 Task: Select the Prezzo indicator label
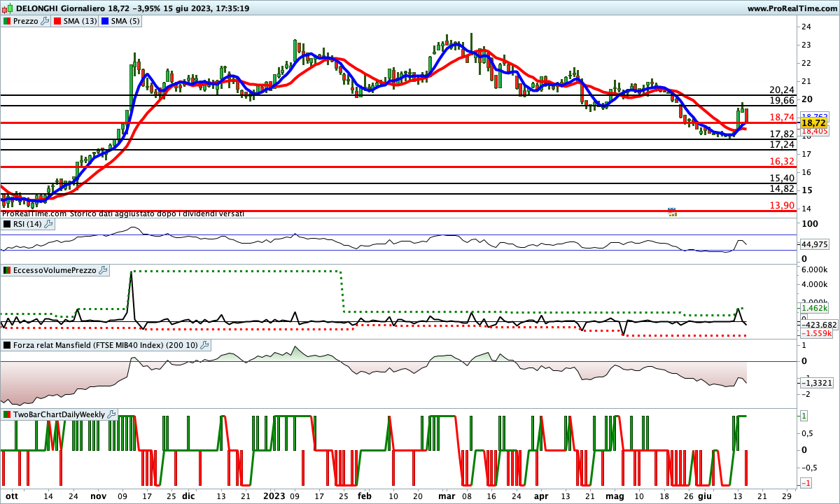(26, 21)
